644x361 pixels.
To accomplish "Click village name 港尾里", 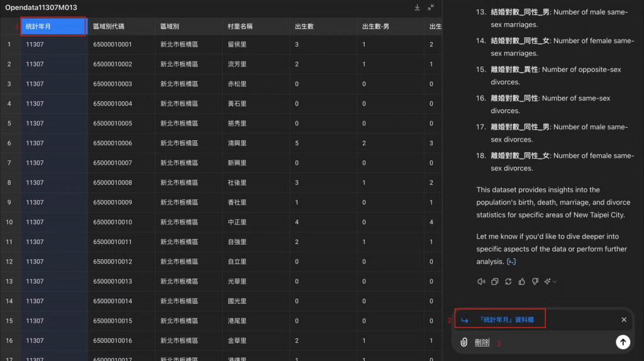I will point(237,321).
